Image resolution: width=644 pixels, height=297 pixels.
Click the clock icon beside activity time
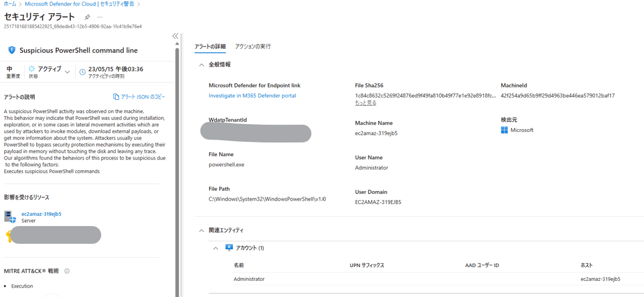pos(82,71)
